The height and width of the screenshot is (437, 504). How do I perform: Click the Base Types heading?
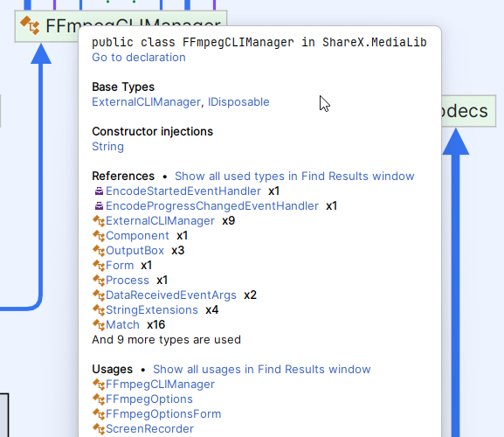(123, 87)
